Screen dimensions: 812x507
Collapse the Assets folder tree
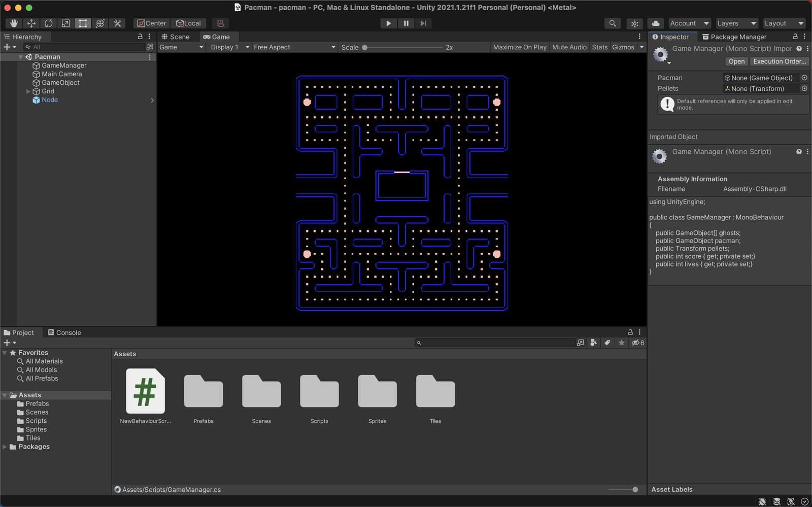coord(5,395)
